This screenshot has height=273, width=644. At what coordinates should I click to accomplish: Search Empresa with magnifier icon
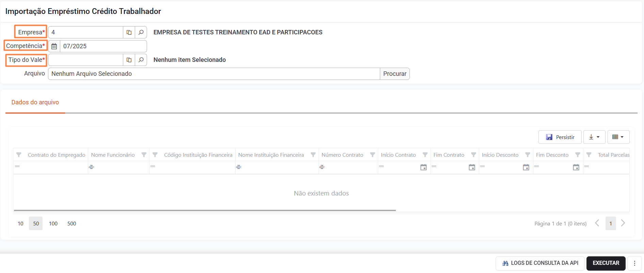coord(141,32)
